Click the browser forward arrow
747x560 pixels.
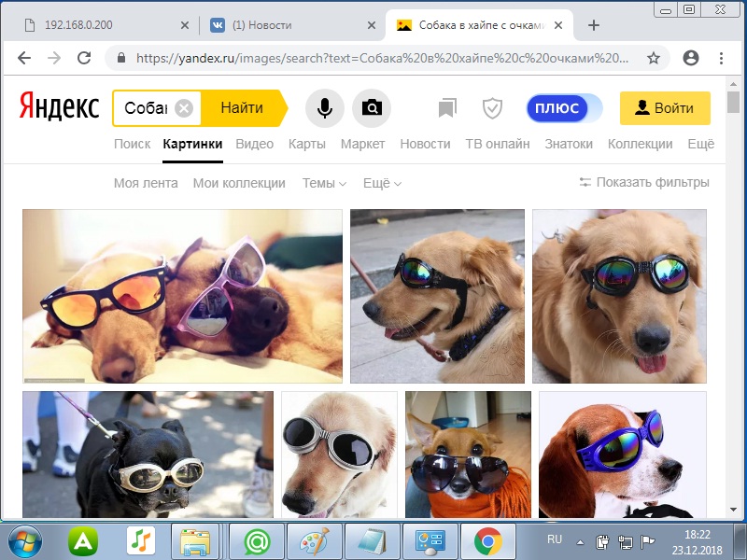(x=54, y=58)
